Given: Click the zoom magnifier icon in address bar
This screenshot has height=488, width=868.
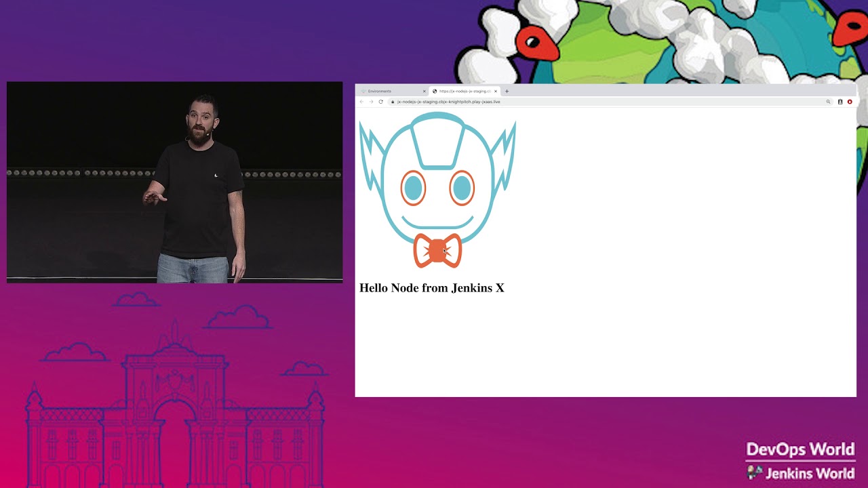Looking at the screenshot, I should click(x=828, y=102).
